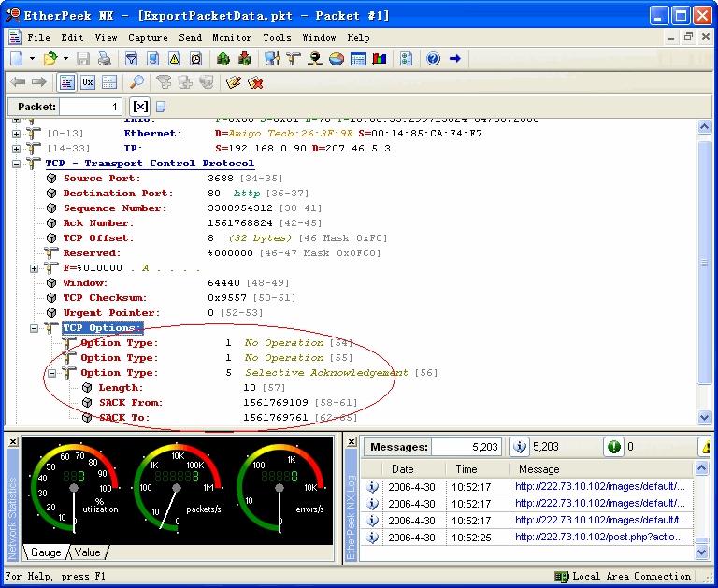Toggle the [x] button next to Packet
This screenshot has height=588, width=718.
pos(140,107)
